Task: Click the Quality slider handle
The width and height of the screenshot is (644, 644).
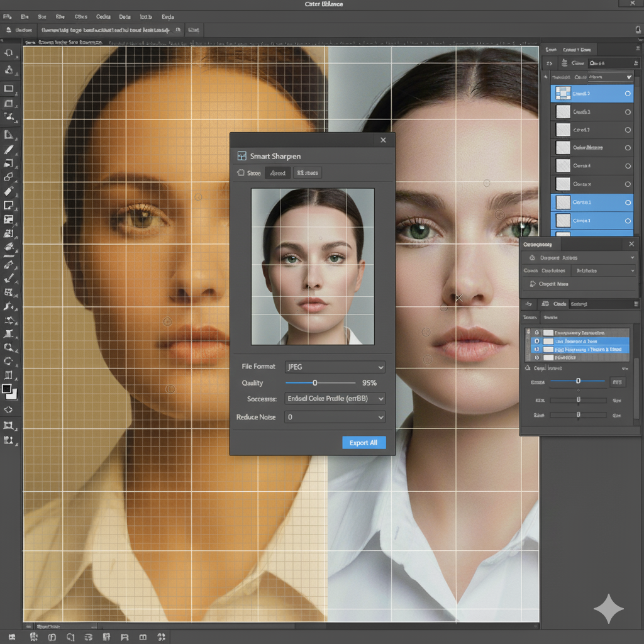Action: pos(314,383)
